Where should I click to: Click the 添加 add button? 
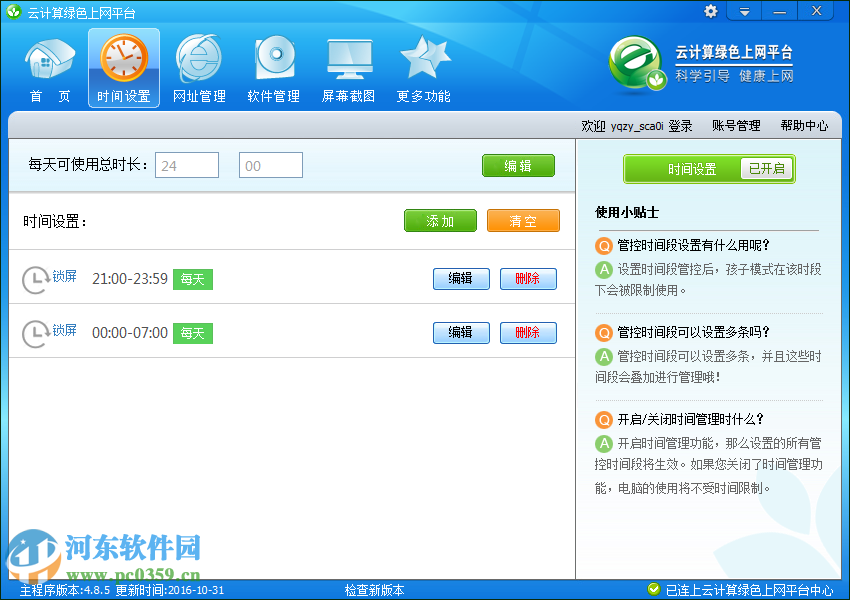point(440,221)
